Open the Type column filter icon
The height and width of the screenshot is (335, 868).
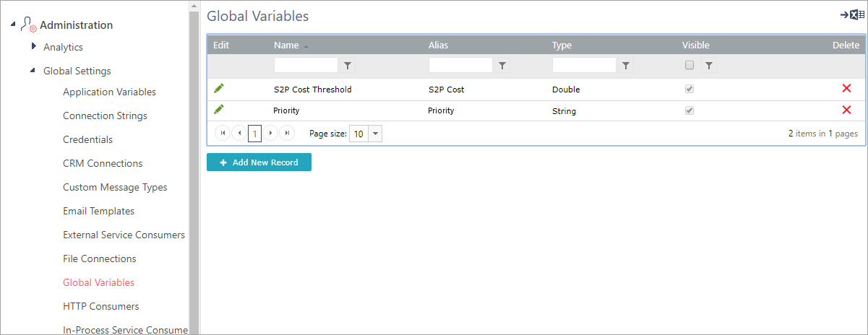tap(626, 66)
